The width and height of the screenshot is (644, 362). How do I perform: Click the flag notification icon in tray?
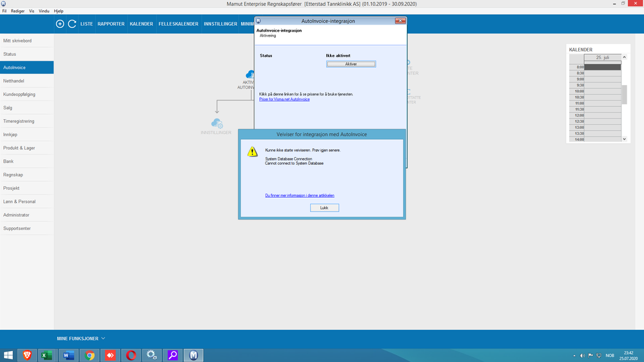coord(590,356)
